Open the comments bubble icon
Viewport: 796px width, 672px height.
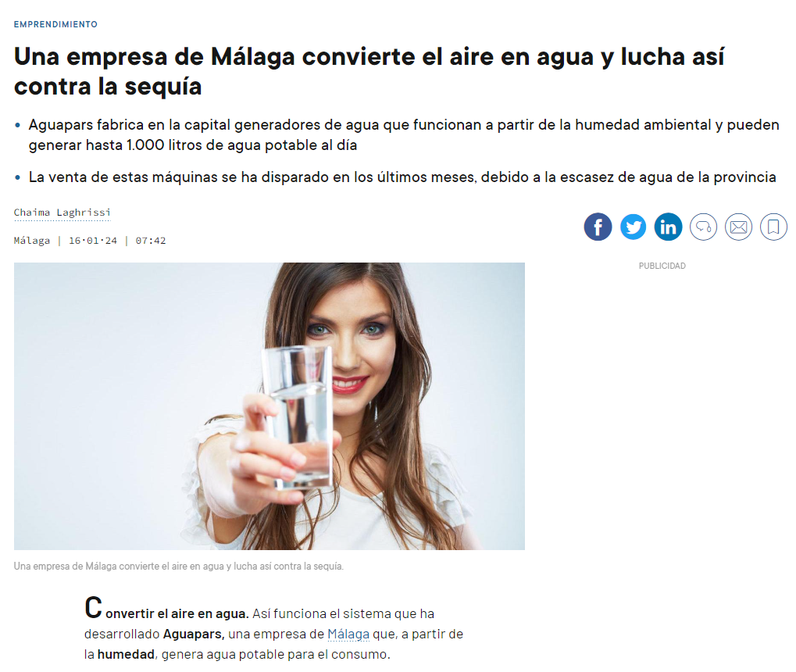tap(703, 227)
